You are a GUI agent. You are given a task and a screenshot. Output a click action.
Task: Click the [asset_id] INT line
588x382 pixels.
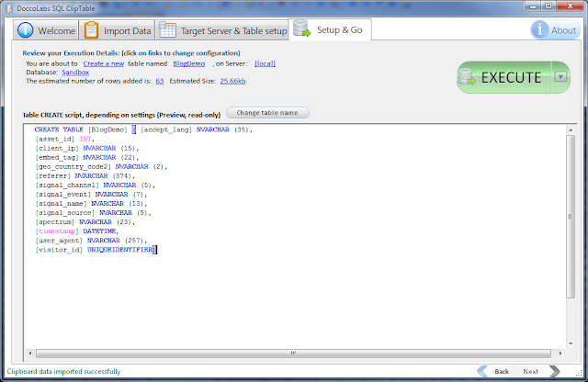(x=65, y=139)
